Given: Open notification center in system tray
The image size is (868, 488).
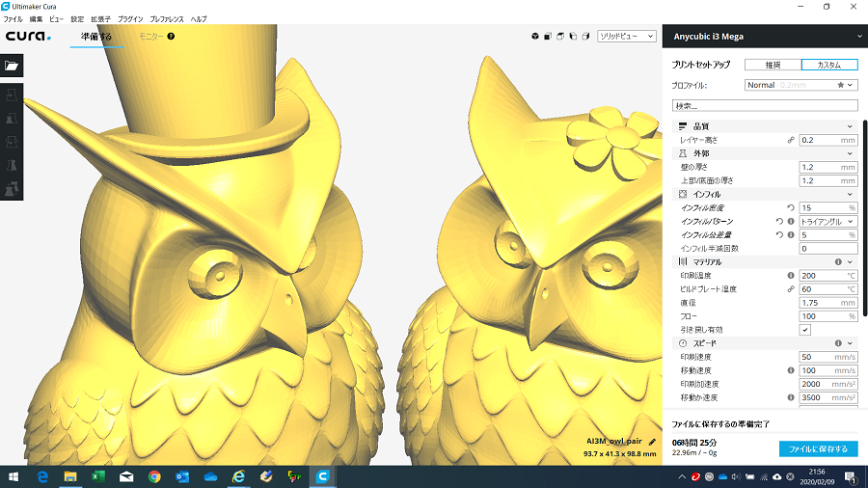Looking at the screenshot, I should point(851,476).
